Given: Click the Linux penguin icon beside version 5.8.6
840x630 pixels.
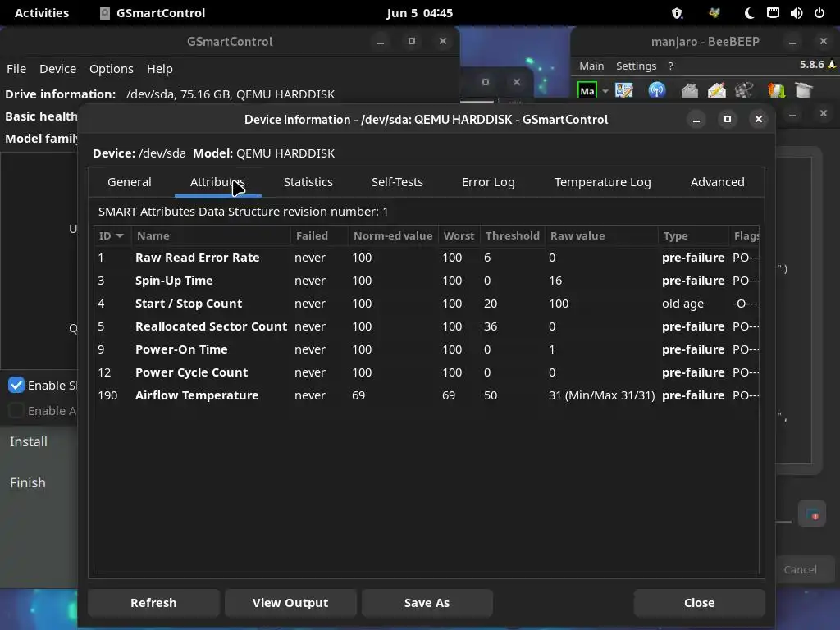Looking at the screenshot, I should (832, 64).
